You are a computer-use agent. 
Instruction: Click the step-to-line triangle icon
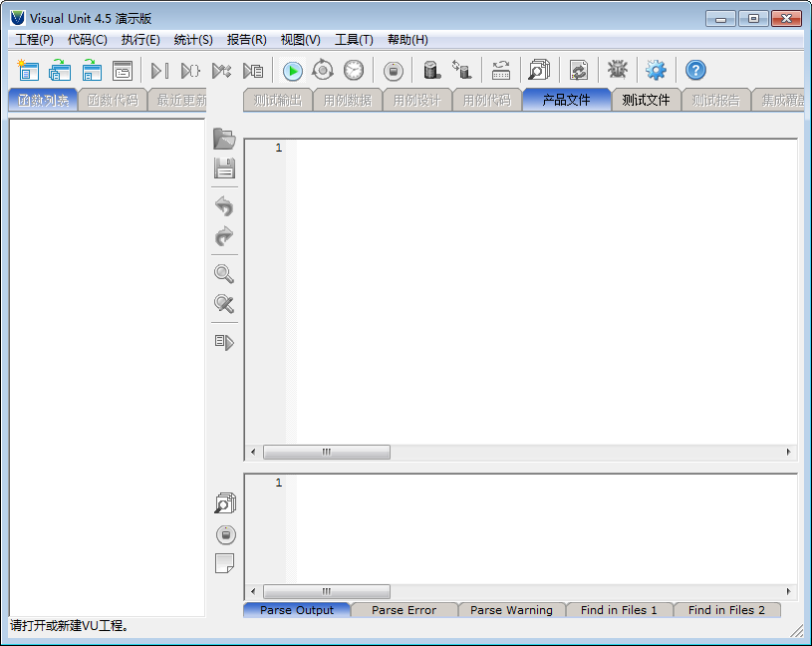tap(159, 71)
